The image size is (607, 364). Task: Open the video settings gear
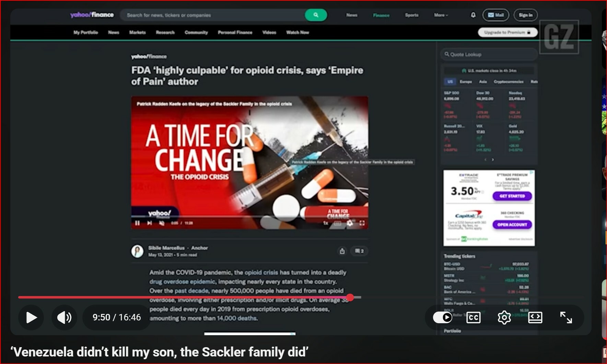coord(504,317)
